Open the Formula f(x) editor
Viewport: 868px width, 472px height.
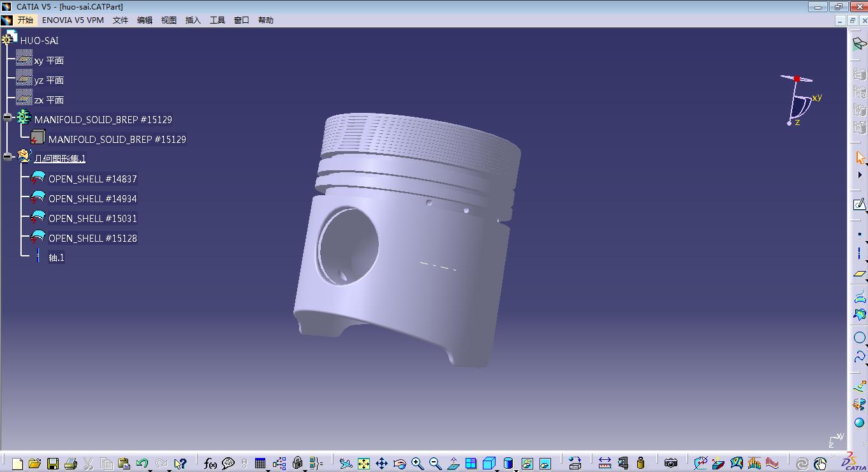[x=210, y=464]
